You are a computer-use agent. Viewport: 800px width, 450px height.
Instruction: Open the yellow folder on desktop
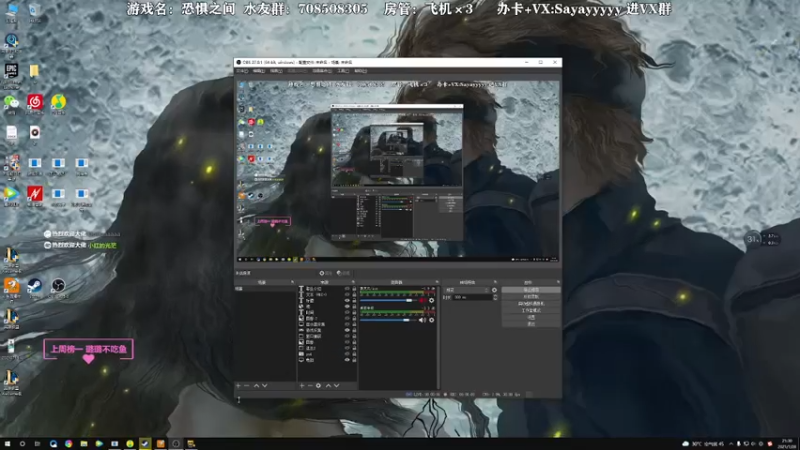click(34, 70)
